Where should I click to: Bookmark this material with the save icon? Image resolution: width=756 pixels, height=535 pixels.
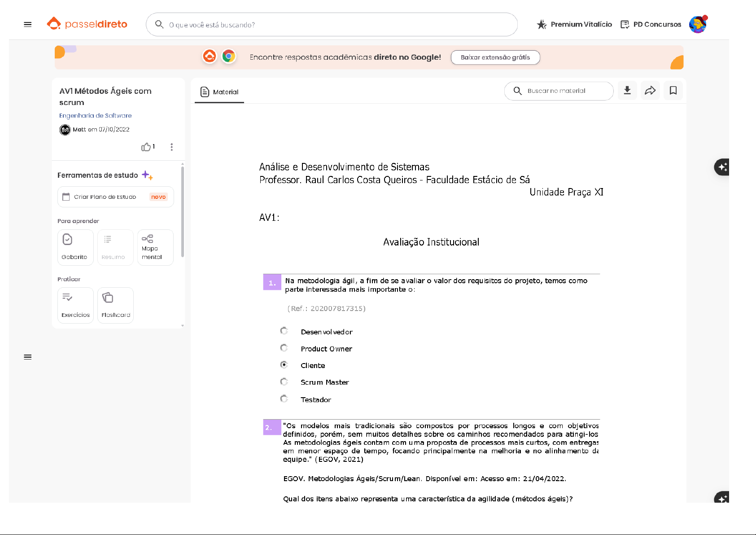(x=673, y=91)
